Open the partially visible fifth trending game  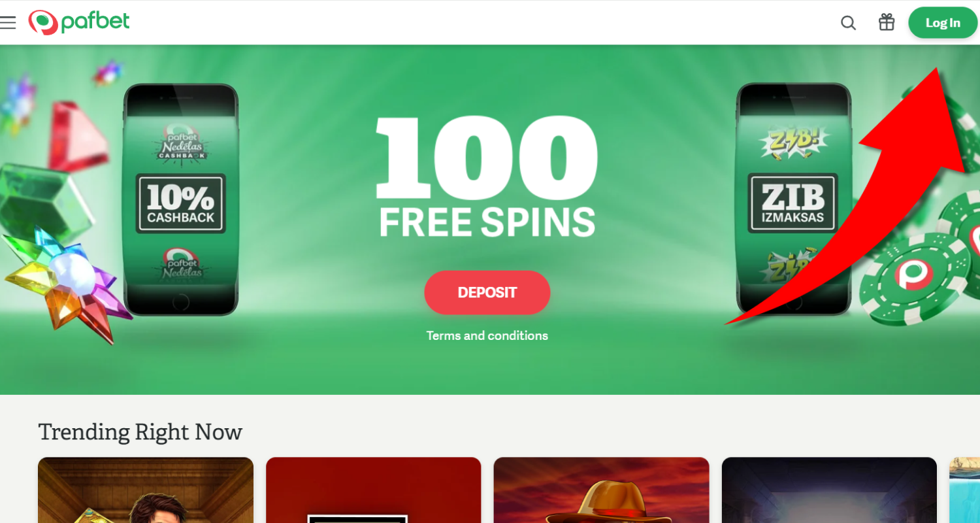point(964,490)
